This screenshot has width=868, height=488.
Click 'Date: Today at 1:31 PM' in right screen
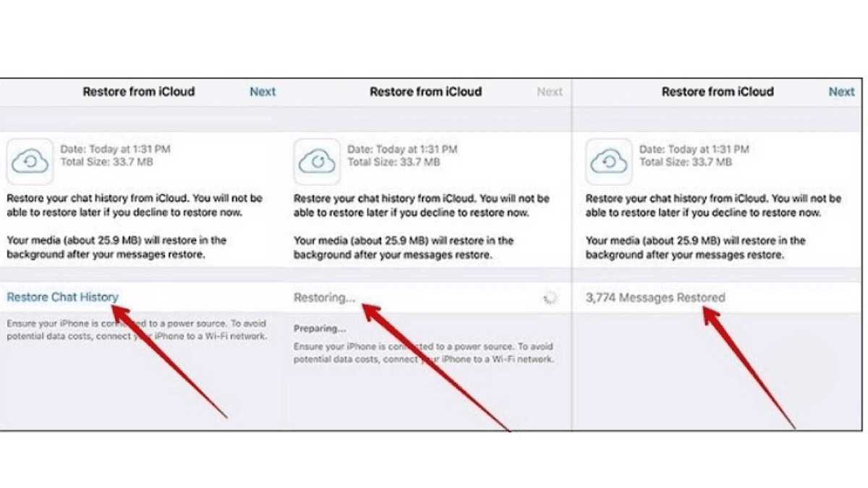(x=694, y=149)
